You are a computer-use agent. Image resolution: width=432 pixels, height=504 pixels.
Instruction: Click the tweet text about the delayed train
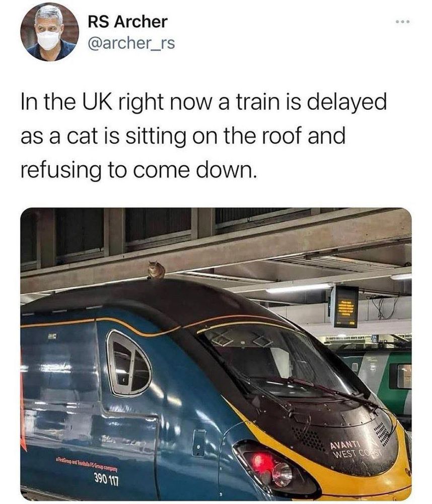pyautogui.click(x=203, y=136)
